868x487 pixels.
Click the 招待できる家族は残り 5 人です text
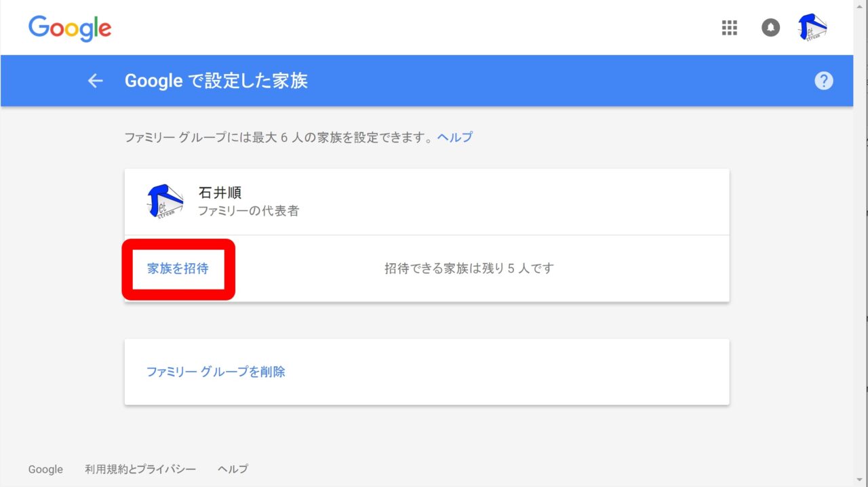click(469, 269)
